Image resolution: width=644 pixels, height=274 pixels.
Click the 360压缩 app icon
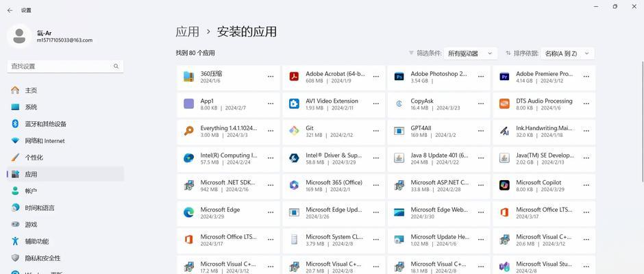click(x=188, y=77)
